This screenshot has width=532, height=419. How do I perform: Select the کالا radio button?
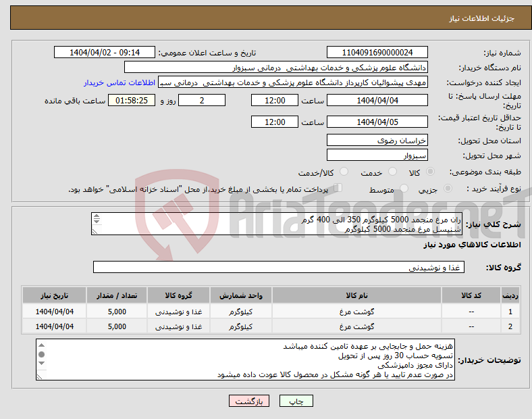click(430, 172)
